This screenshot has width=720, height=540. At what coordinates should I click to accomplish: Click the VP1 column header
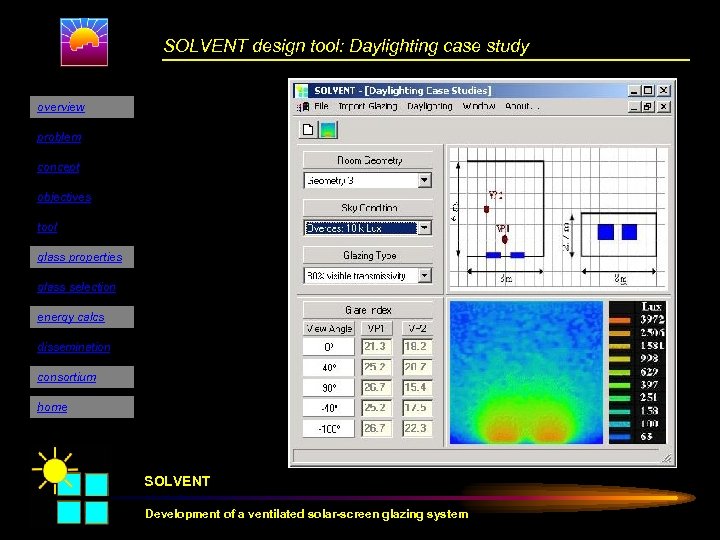(x=376, y=328)
